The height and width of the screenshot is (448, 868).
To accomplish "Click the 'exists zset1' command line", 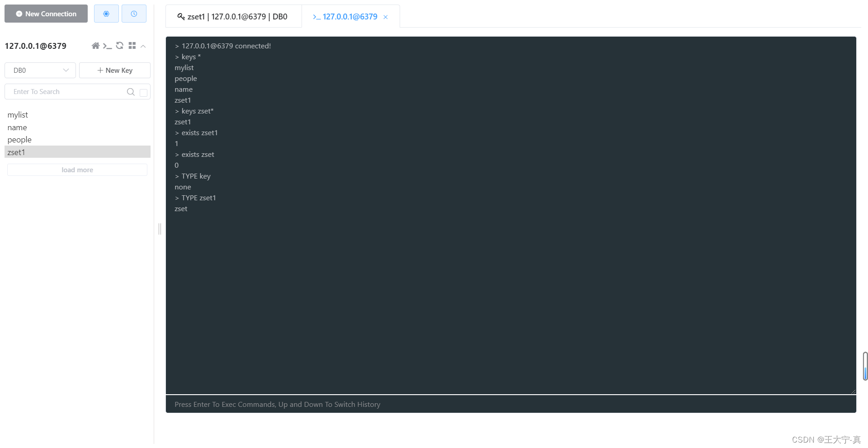I will [196, 133].
